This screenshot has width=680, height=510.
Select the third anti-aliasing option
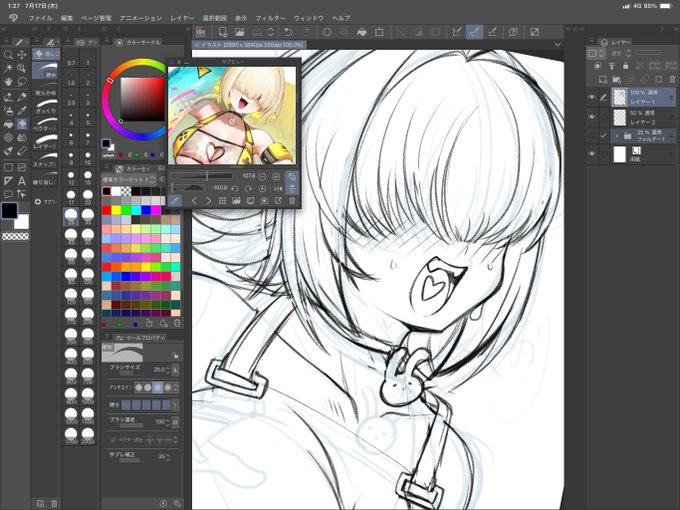point(158,387)
